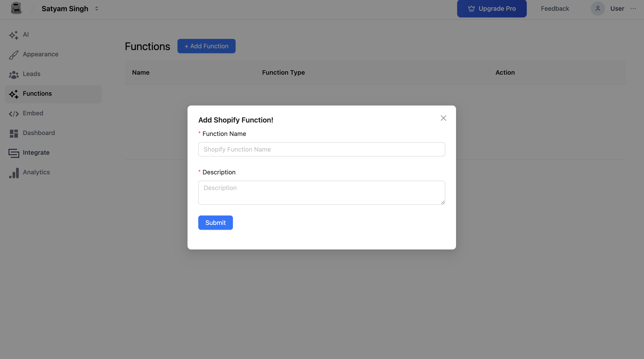Click the Dashboard grid icon

(x=14, y=133)
